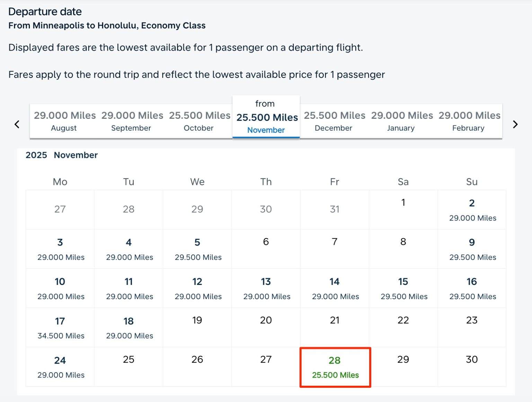
Task: Select the September fares tab
Action: point(131,121)
